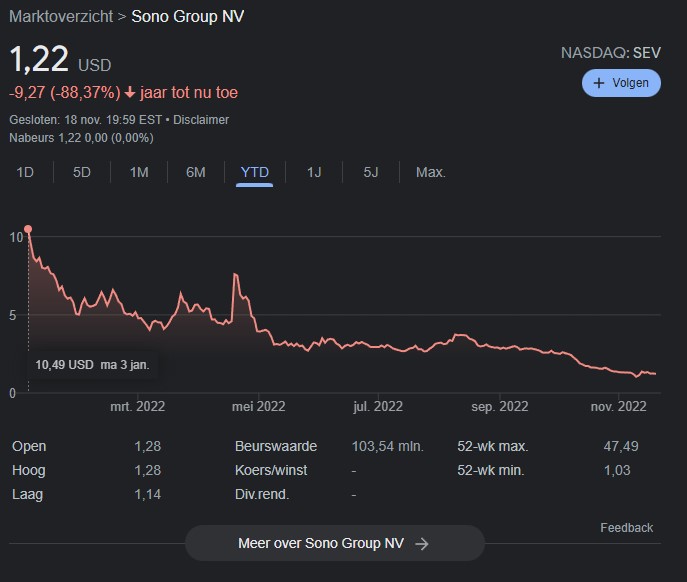Click the 52-wk min. value 1,03
The height and width of the screenshot is (582, 687).
(617, 470)
